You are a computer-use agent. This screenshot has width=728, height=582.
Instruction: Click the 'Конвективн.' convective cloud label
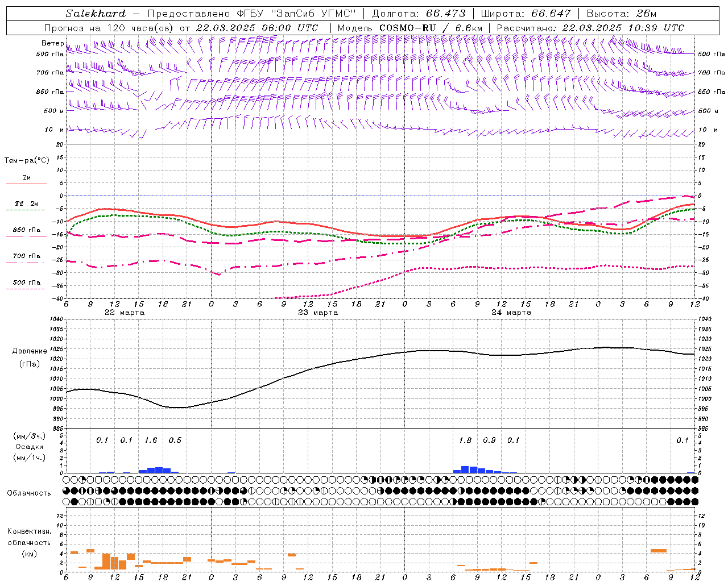pyautogui.click(x=29, y=531)
